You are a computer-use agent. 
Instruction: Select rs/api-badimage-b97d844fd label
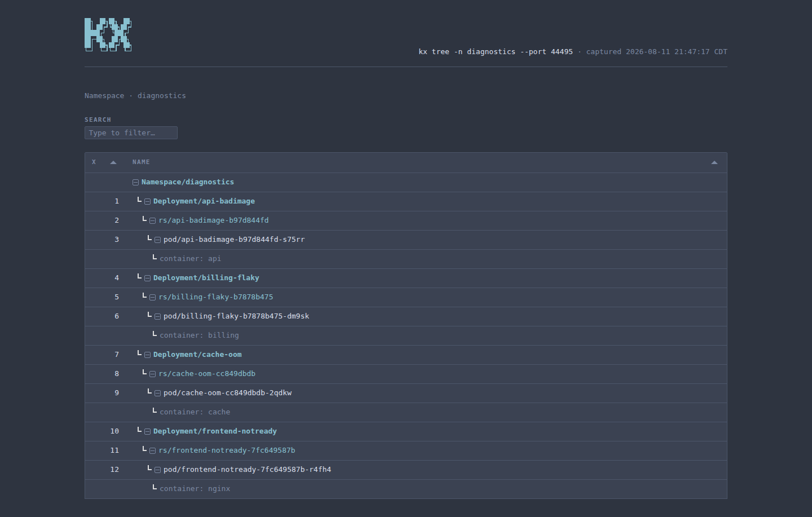point(214,220)
